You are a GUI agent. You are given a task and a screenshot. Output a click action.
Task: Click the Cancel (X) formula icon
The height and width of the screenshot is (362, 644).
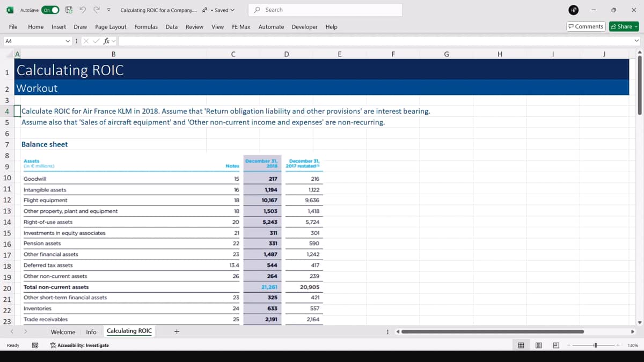86,41
